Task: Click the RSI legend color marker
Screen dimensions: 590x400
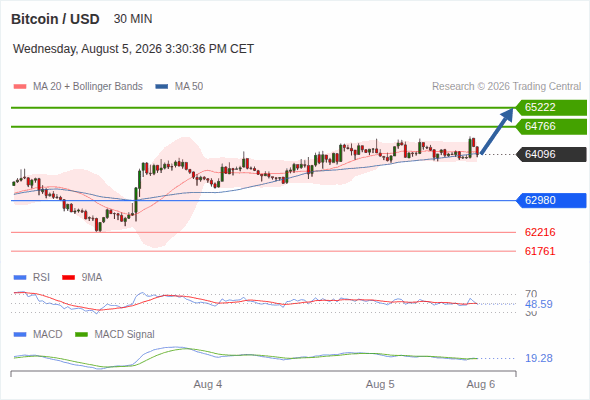Action: pos(20,278)
